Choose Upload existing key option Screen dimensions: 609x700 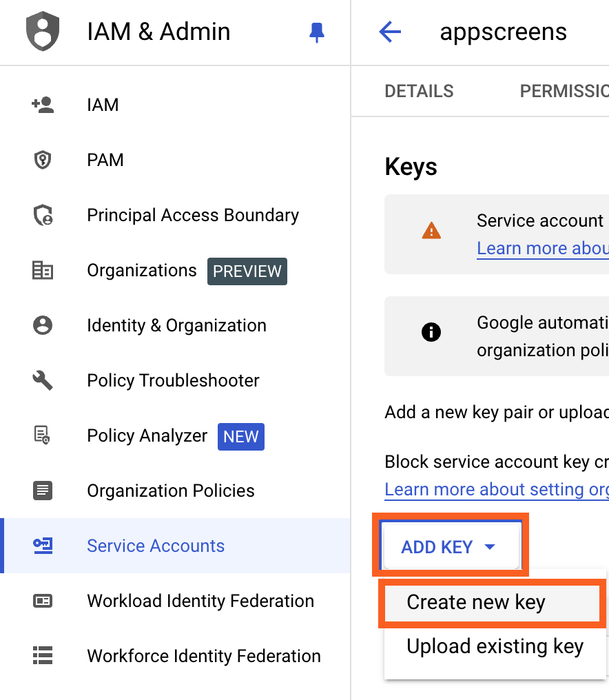pyautogui.click(x=495, y=646)
